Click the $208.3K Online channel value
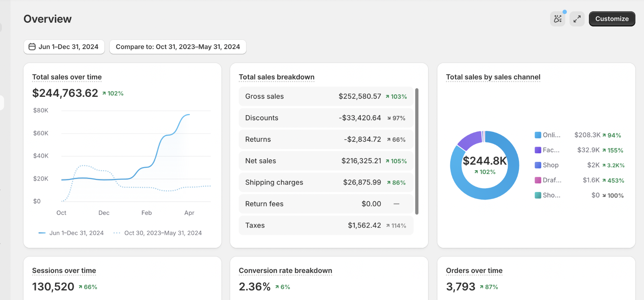This screenshot has height=300, width=644. 588,135
